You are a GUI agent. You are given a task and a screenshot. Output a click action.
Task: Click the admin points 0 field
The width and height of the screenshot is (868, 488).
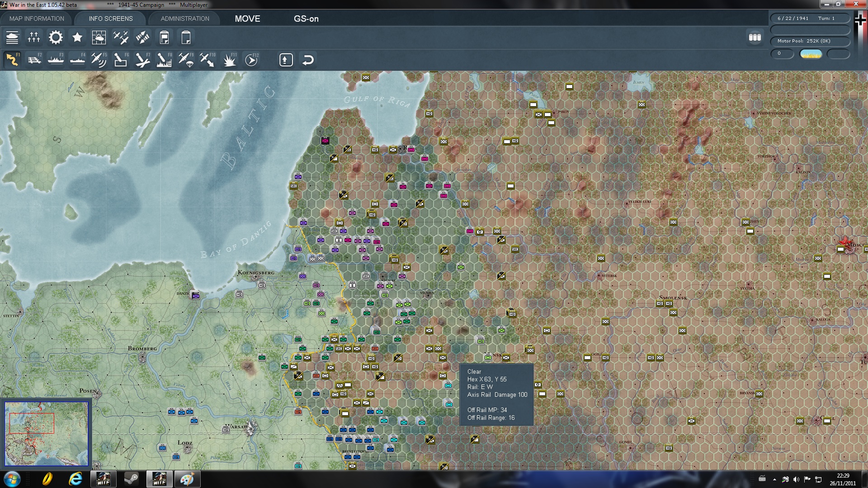pyautogui.click(x=782, y=54)
